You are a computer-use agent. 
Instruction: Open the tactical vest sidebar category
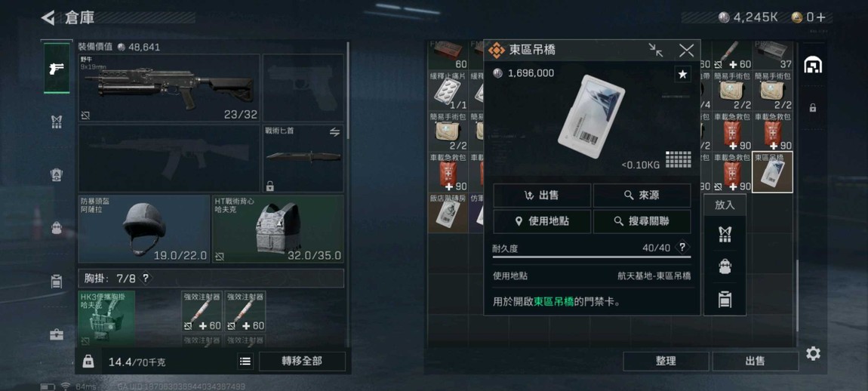tap(57, 122)
